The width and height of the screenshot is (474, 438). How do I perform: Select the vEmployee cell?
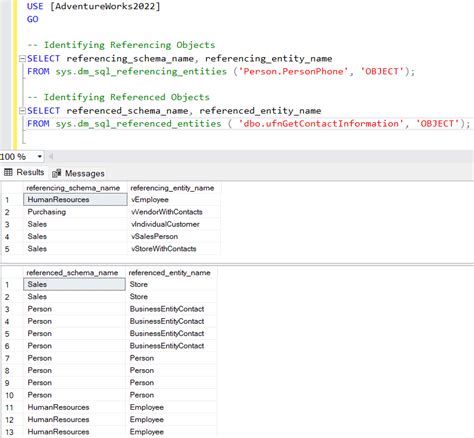pos(174,200)
